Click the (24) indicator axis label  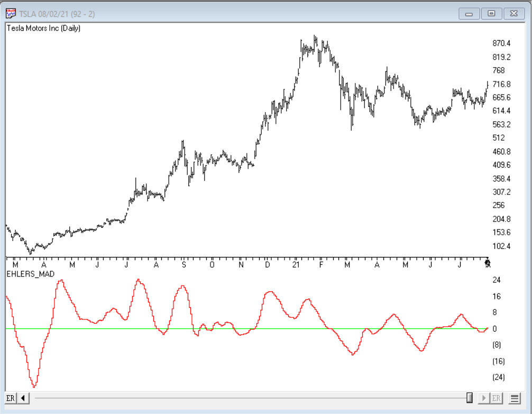(x=499, y=377)
